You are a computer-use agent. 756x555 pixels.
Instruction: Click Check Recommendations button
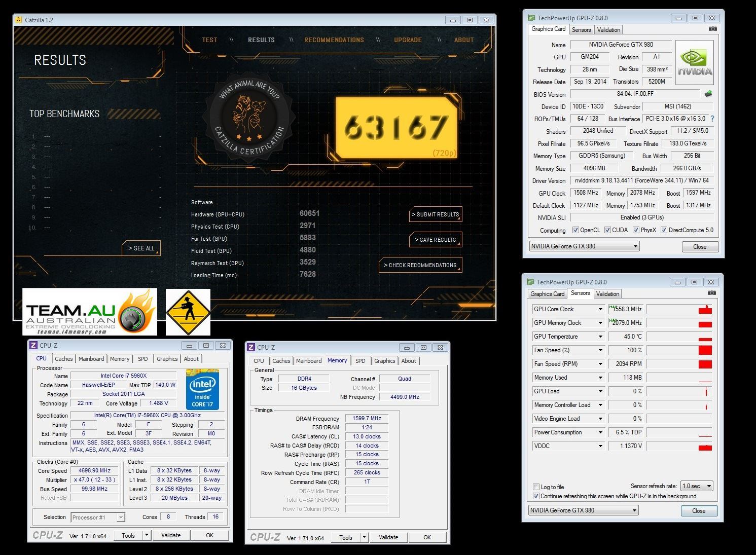point(420,265)
